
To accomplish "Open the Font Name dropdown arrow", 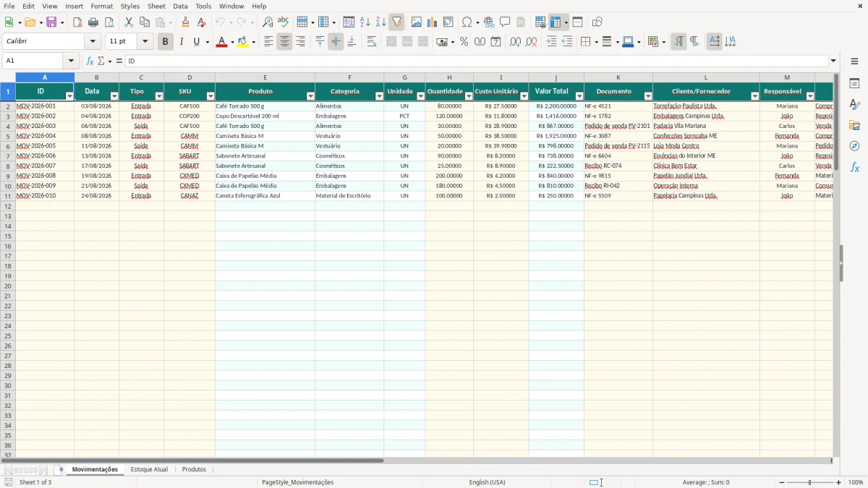I will pos(93,42).
